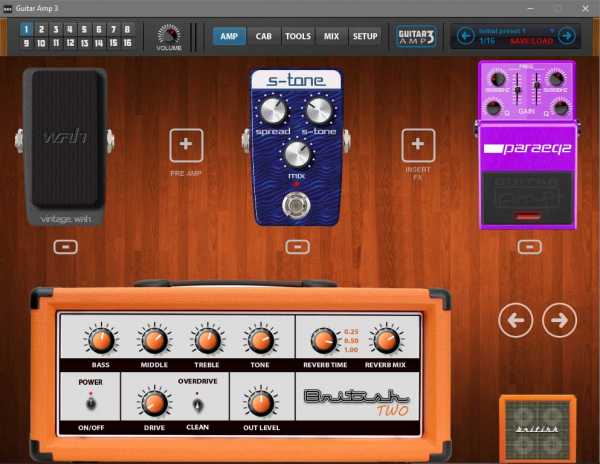The width and height of the screenshot is (600, 464).
Task: Remove the paraeq2 pedal
Action: [x=530, y=247]
